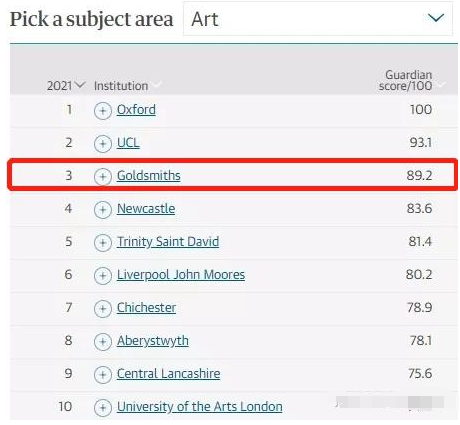Click the plus icon beside Aberystwyth
The height and width of the screenshot is (425, 460).
pos(103,342)
